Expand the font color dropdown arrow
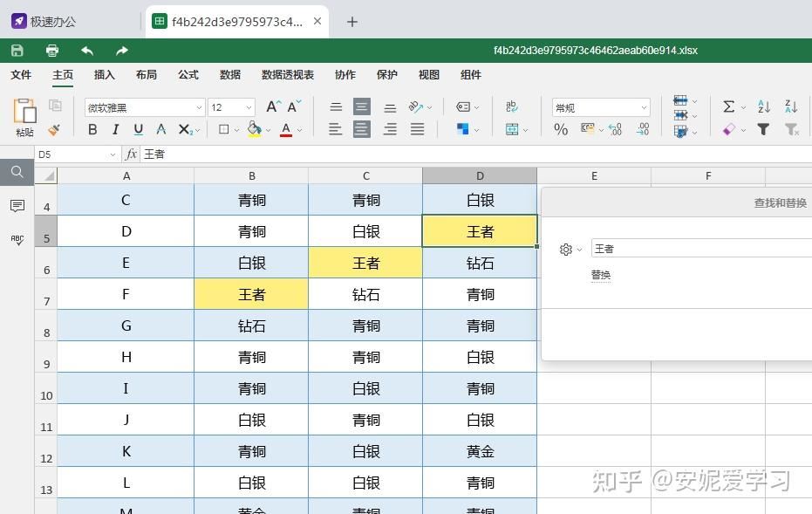812x514 pixels. point(299,131)
